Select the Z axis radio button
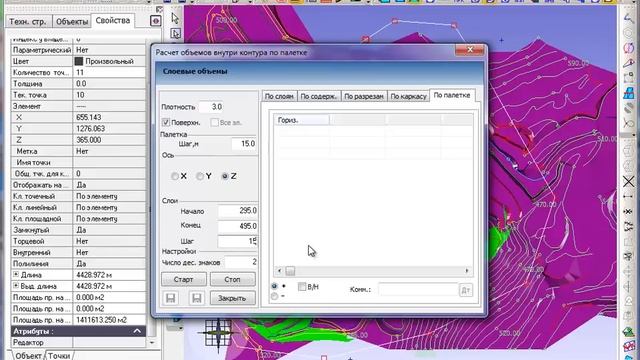 [224, 176]
